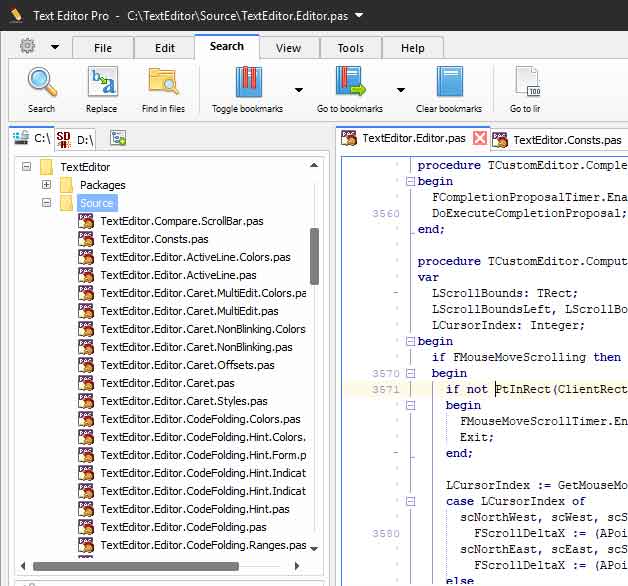Open the Toggle bookmarks dropdown arrow
The width and height of the screenshot is (628, 586).
(x=298, y=89)
